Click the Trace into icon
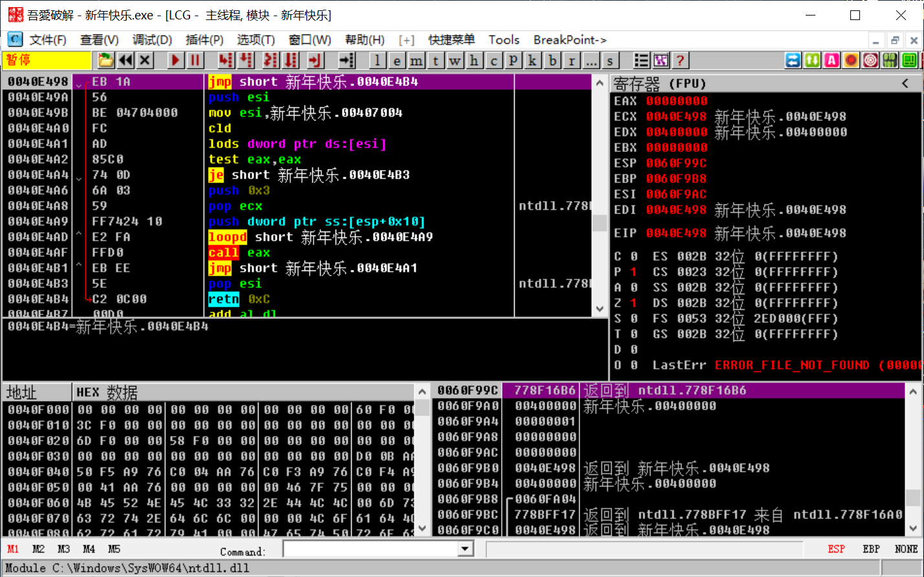Screen dimensions: 924x577 (270, 60)
